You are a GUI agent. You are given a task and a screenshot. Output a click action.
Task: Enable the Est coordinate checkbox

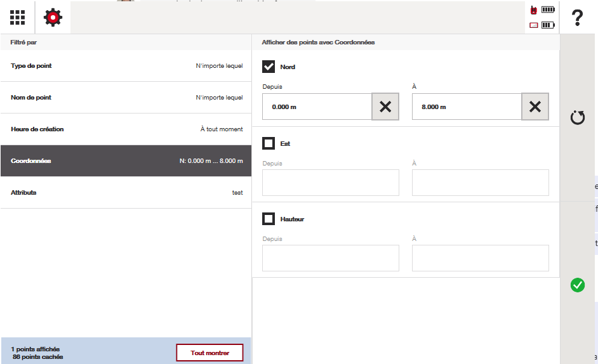pyautogui.click(x=269, y=143)
